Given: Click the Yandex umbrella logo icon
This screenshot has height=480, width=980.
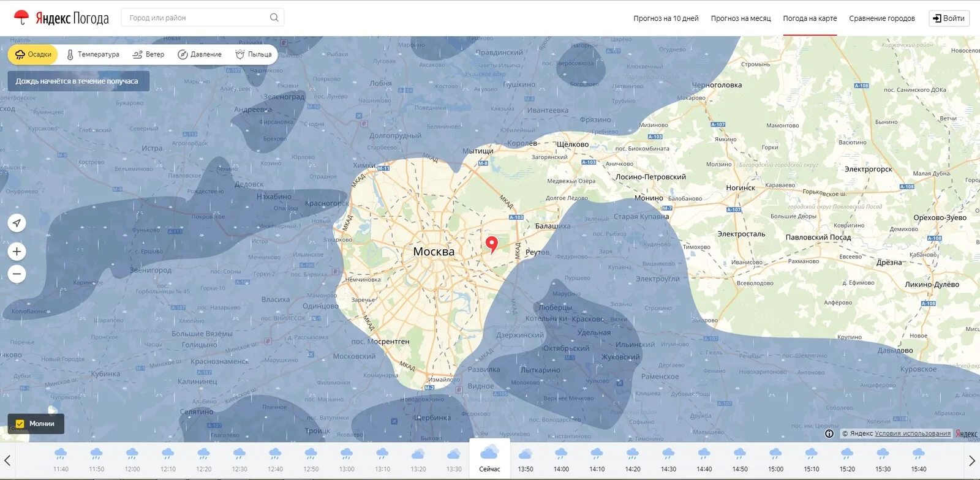Looking at the screenshot, I should tap(21, 17).
